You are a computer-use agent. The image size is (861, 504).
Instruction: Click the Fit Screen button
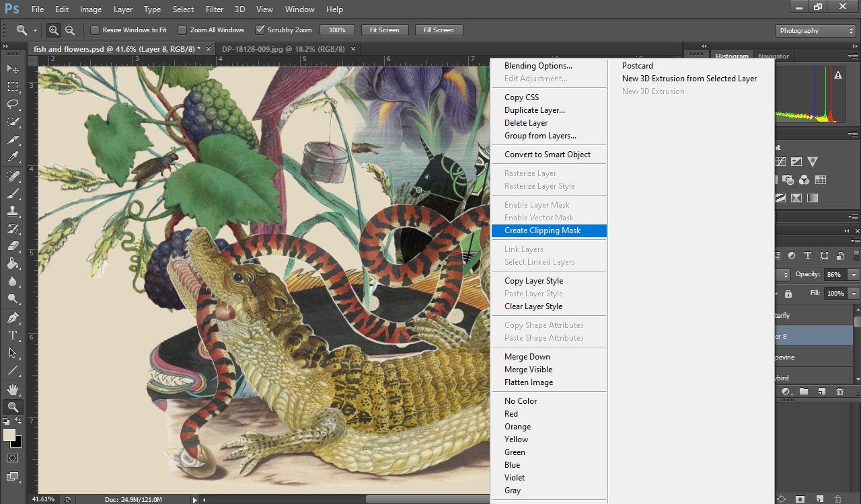384,30
